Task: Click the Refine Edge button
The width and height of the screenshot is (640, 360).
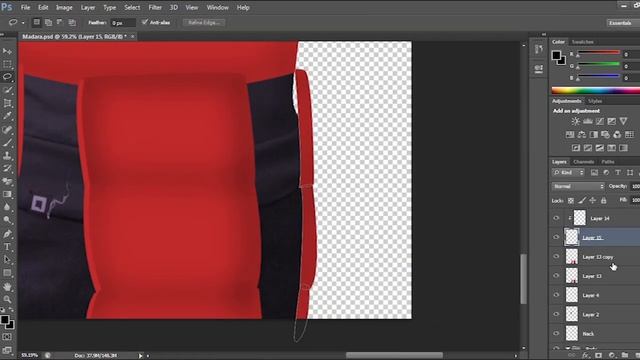Action: (x=204, y=22)
